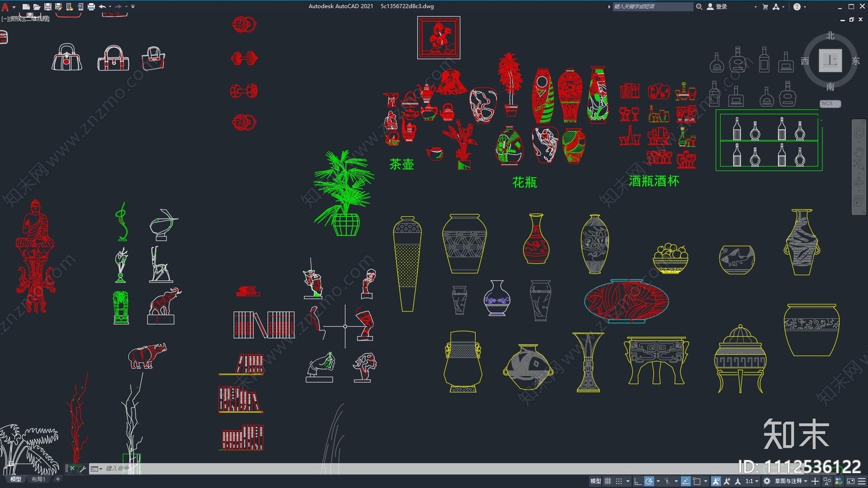Switch to the 布局1 layout tab

pyautogui.click(x=38, y=479)
